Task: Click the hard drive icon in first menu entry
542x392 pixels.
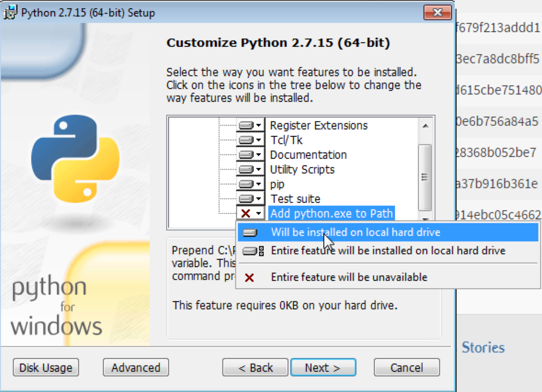Action: (x=249, y=233)
